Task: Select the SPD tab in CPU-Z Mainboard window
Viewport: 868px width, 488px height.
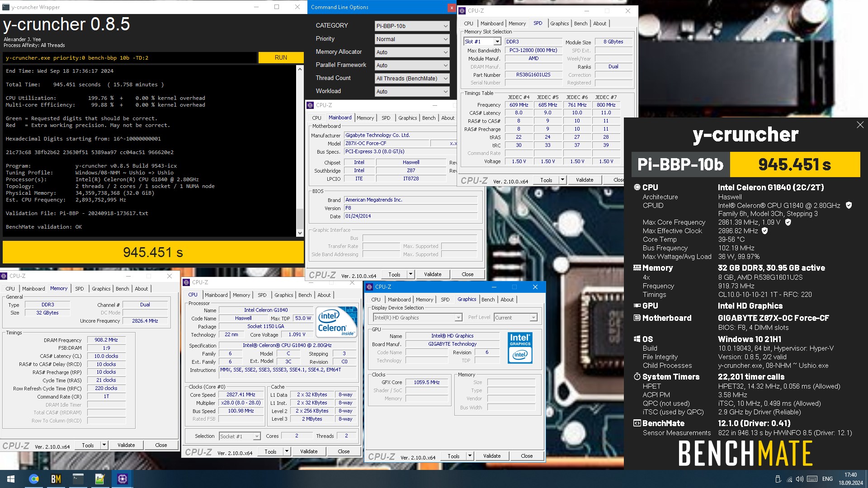Action: pyautogui.click(x=386, y=118)
